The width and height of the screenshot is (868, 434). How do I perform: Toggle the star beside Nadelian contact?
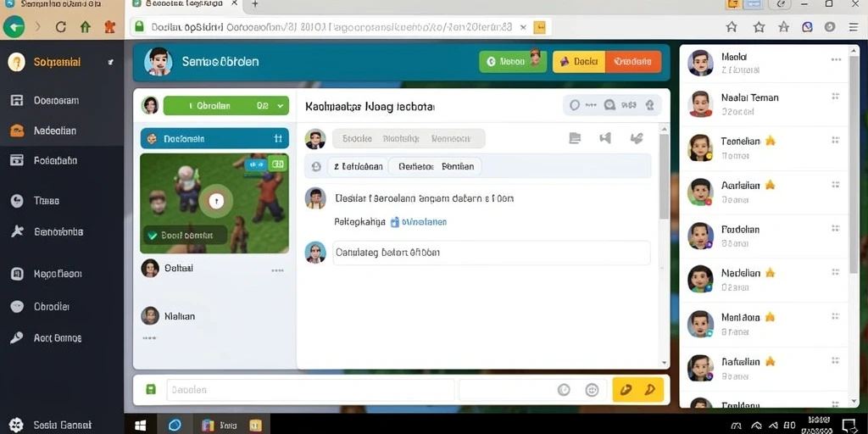point(770,273)
